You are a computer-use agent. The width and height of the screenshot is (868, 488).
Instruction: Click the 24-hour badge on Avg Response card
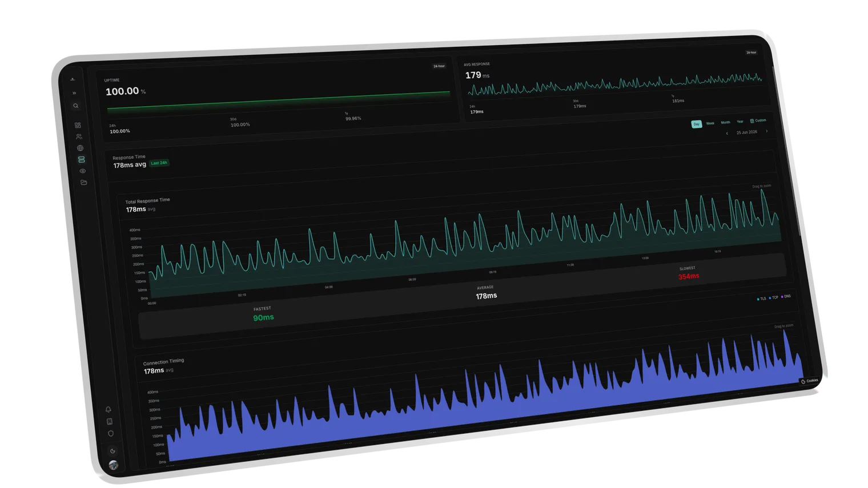coord(751,53)
